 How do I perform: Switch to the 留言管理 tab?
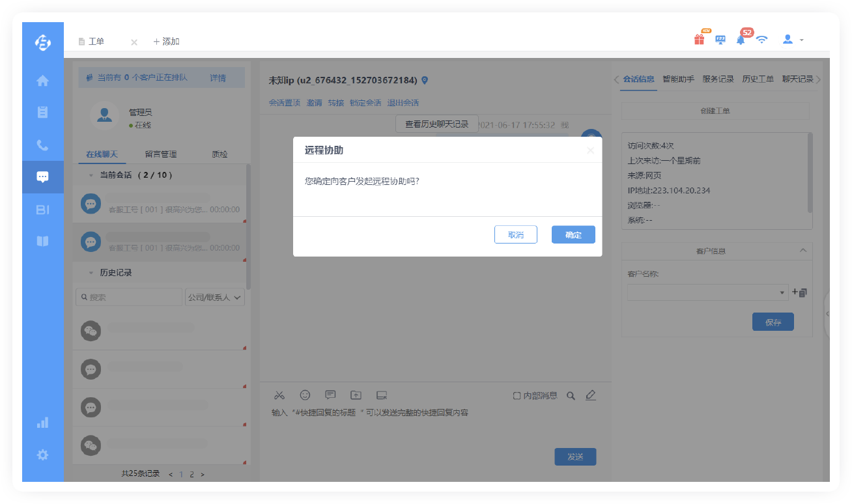pos(160,154)
